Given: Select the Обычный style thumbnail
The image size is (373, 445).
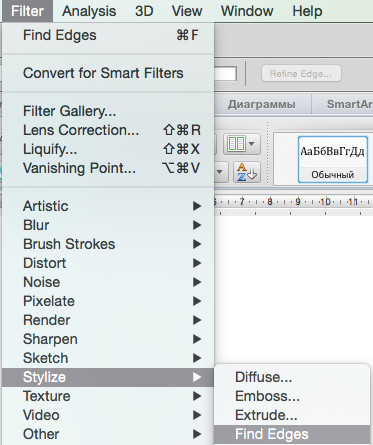Looking at the screenshot, I should click(333, 159).
